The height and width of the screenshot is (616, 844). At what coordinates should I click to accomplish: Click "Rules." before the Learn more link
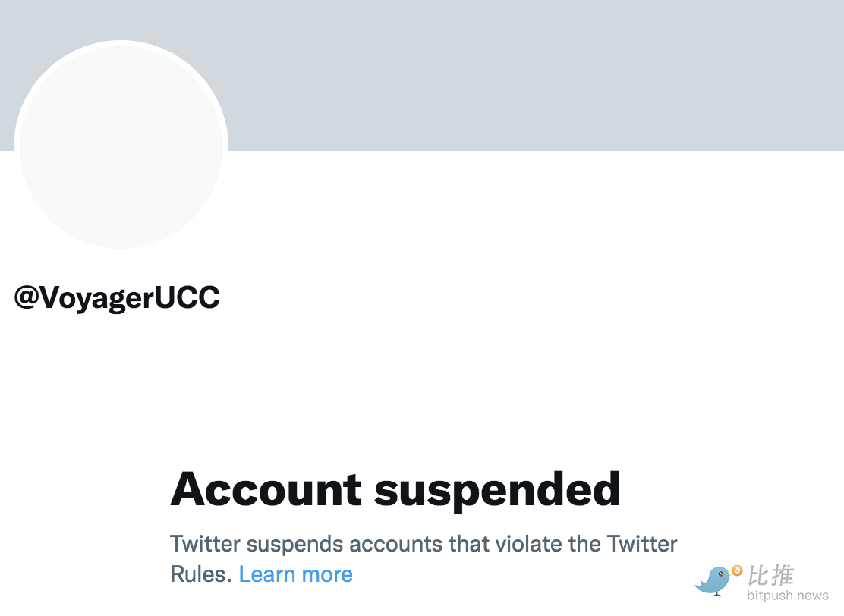(201, 574)
